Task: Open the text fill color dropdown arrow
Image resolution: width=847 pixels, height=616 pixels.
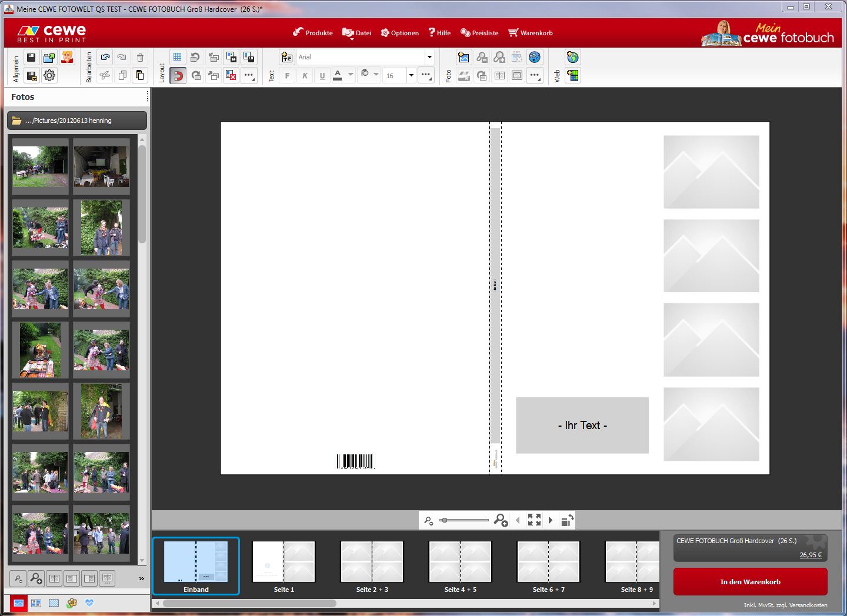Action: (x=376, y=75)
